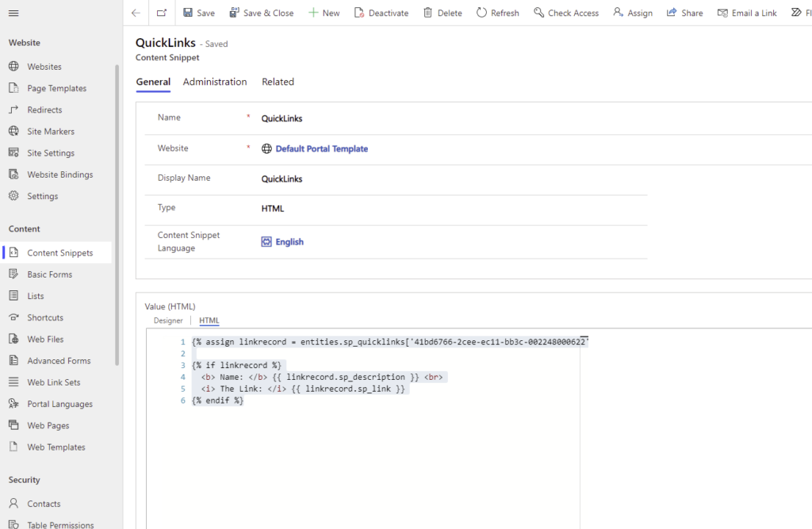Click the Contacts person icon

[x=14, y=504]
